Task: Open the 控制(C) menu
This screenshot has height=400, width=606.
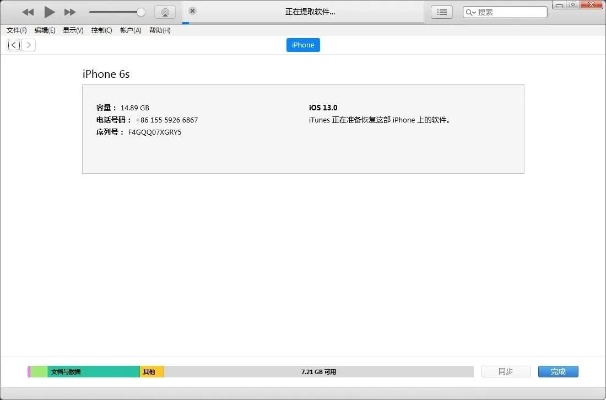Action: click(x=101, y=30)
